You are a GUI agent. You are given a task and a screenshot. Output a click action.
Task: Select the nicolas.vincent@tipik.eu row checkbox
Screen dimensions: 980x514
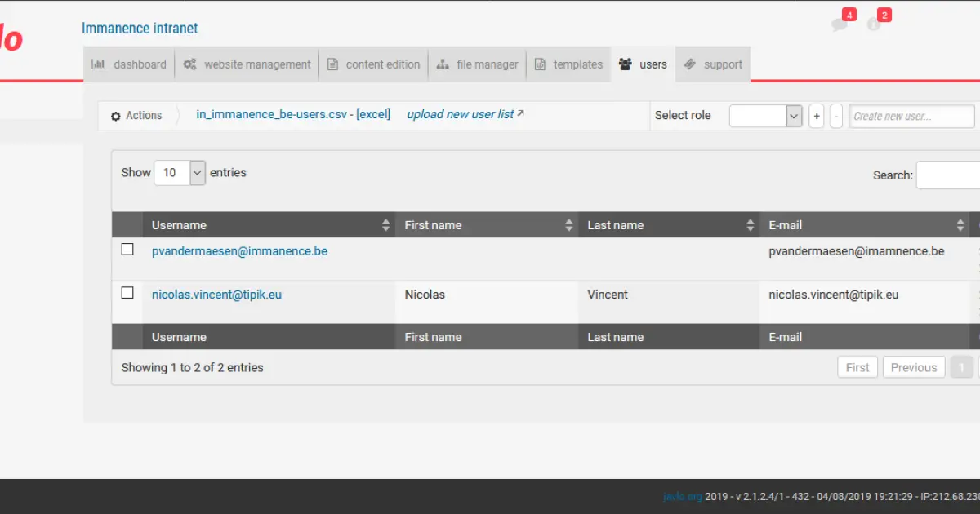click(127, 292)
